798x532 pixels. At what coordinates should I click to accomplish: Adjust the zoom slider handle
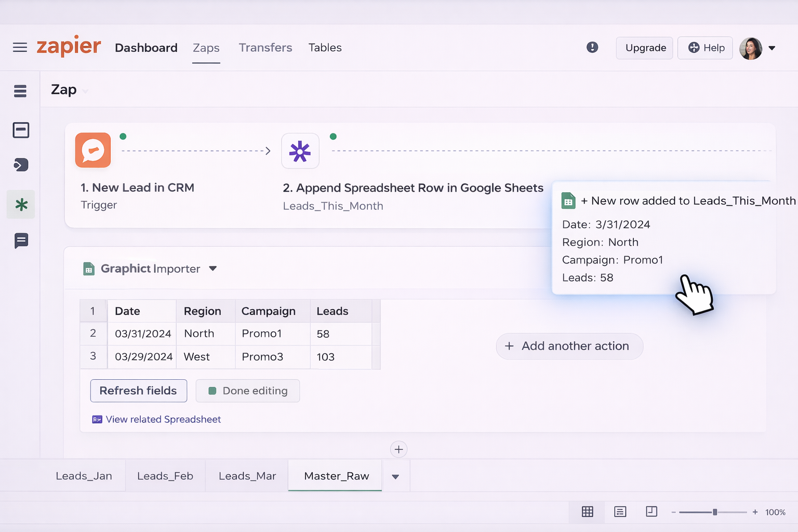pos(715,512)
